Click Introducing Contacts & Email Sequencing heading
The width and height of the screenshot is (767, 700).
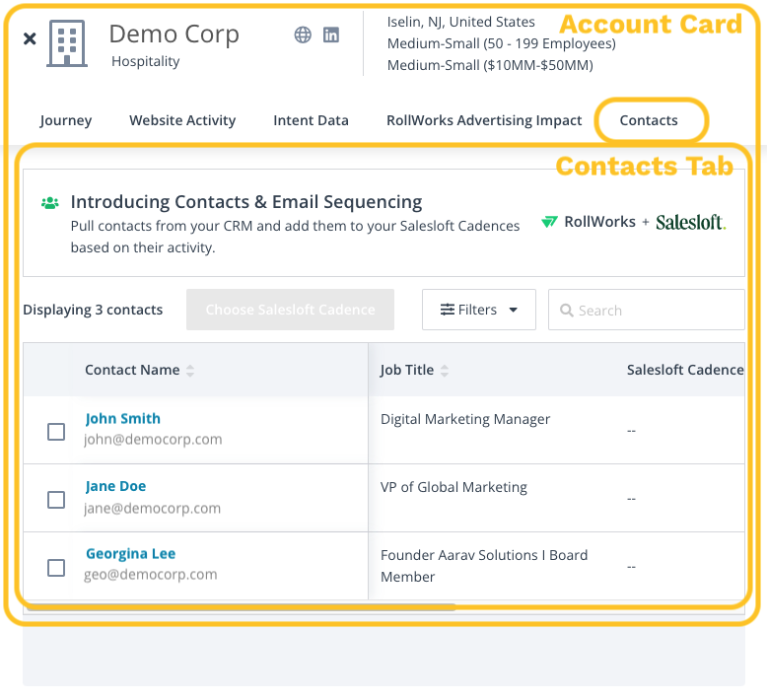coord(246,201)
